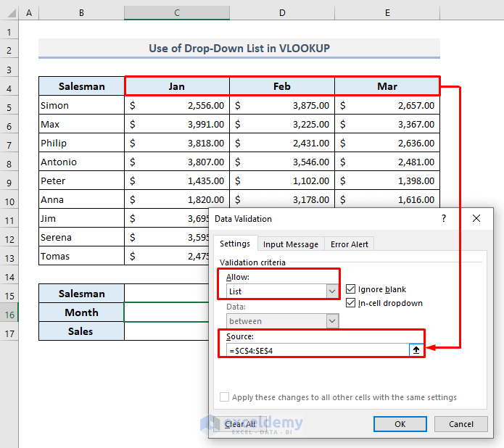The height and width of the screenshot is (448, 504).
Task: Click Max's Feb value 3,225.00
Action: [282, 124]
